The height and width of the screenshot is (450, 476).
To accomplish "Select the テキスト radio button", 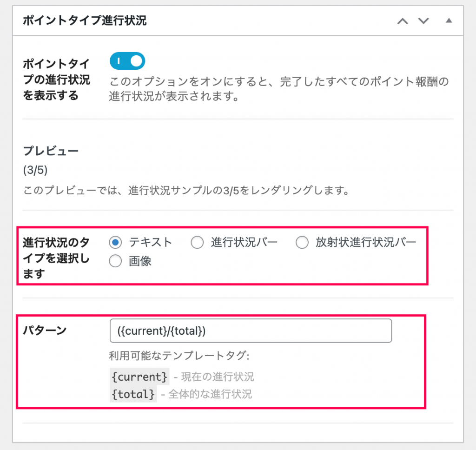I will (x=115, y=242).
